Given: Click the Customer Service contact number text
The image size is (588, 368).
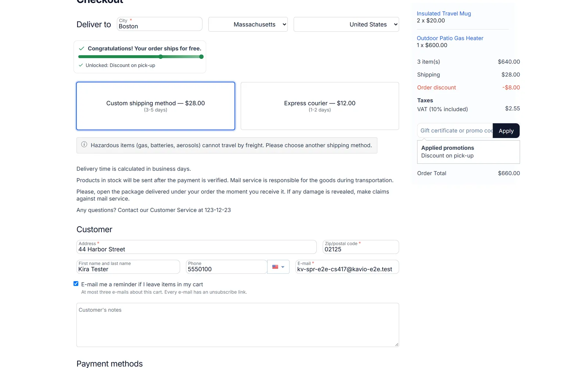Looking at the screenshot, I should (x=218, y=210).
